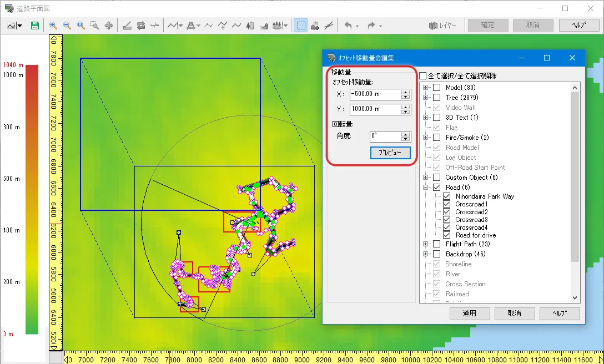Viewport: 604px width, 364px height.
Task: Select Road for drive tree item
Action: pyautogui.click(x=475, y=235)
